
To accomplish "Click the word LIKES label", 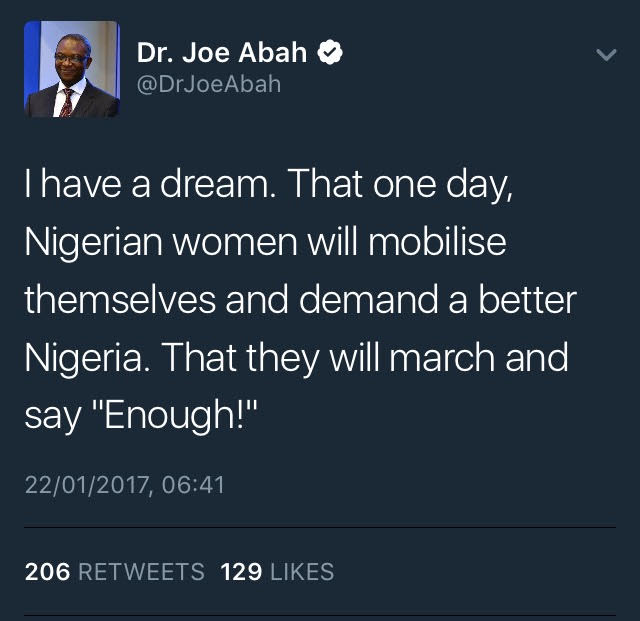I will (302, 571).
